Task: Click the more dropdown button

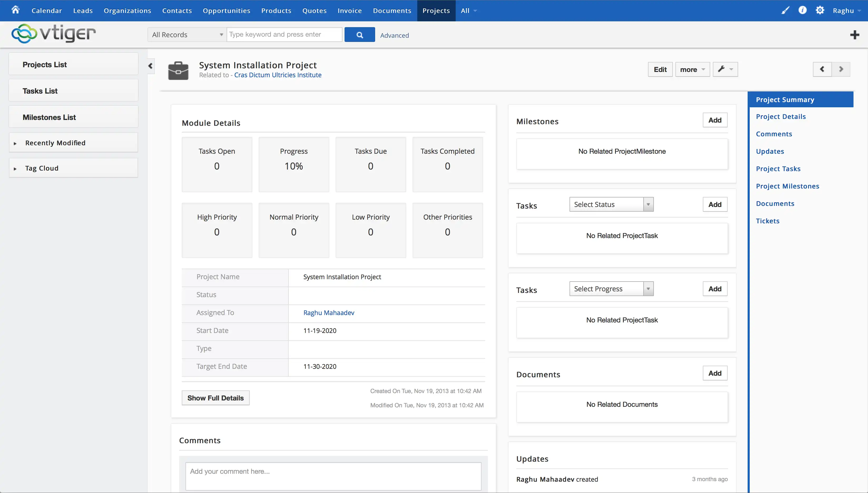Action: coord(692,69)
